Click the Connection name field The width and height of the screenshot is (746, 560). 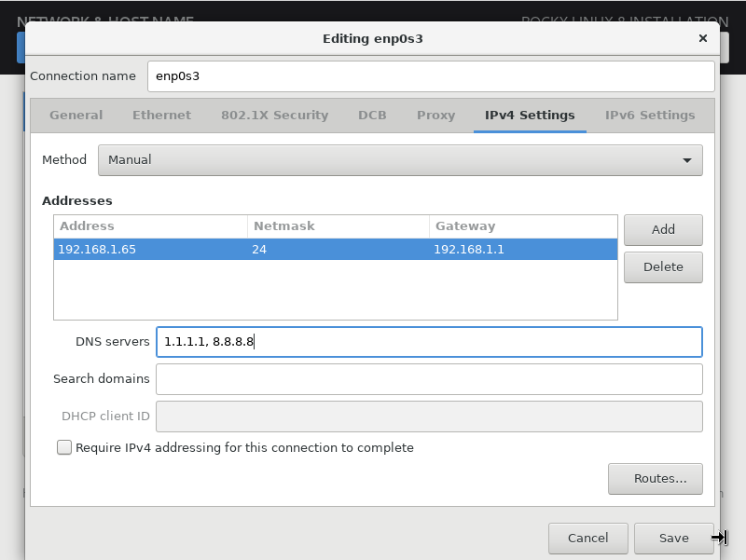tap(431, 76)
